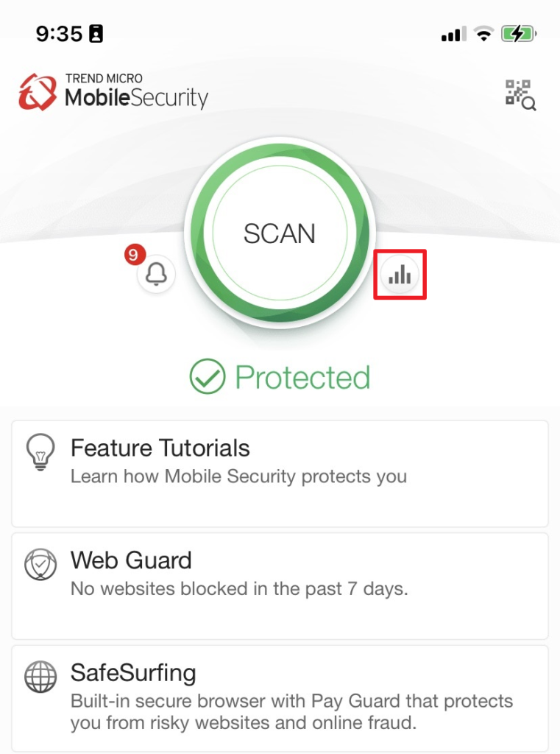Tap the 9:35 clock in status bar
560x754 pixels.
click(x=59, y=34)
